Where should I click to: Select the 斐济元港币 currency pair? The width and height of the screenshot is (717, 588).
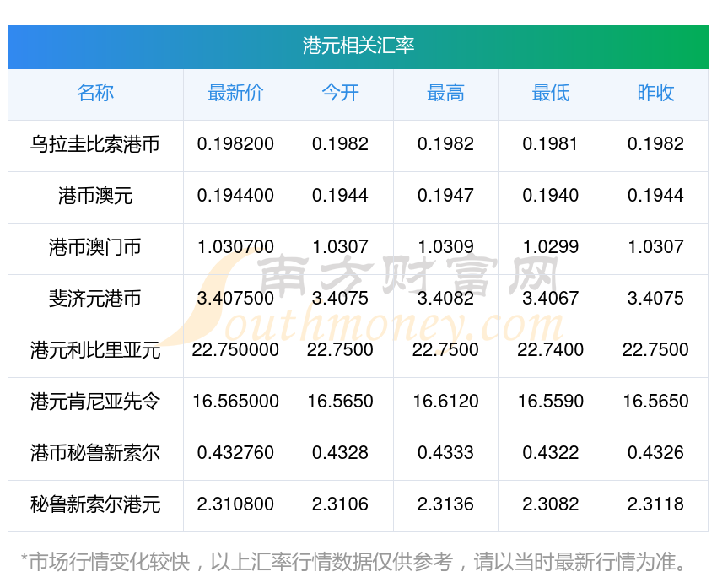(95, 299)
